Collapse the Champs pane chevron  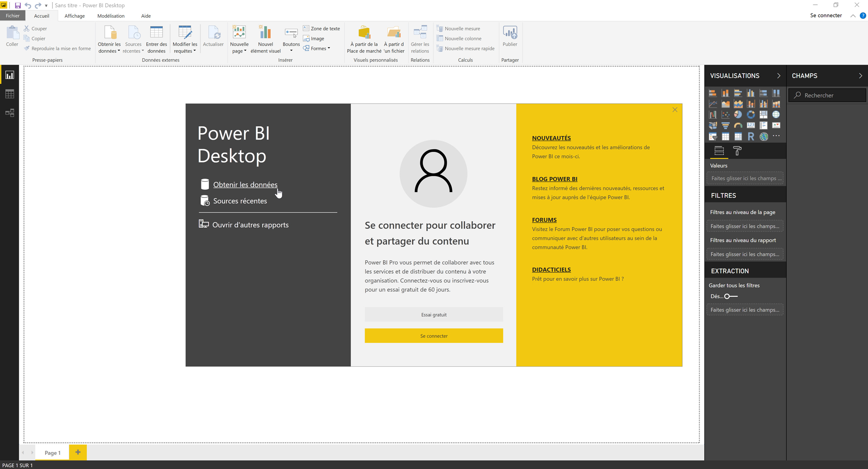[x=860, y=75]
